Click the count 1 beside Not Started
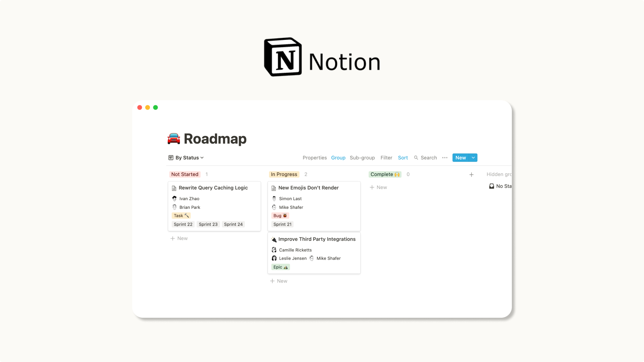The width and height of the screenshot is (644, 362). [x=207, y=174]
